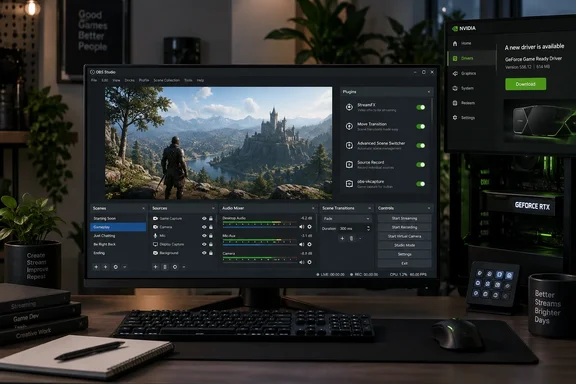Delete selected source with trash icon
Screen dimensions: 576x384
pos(165,267)
